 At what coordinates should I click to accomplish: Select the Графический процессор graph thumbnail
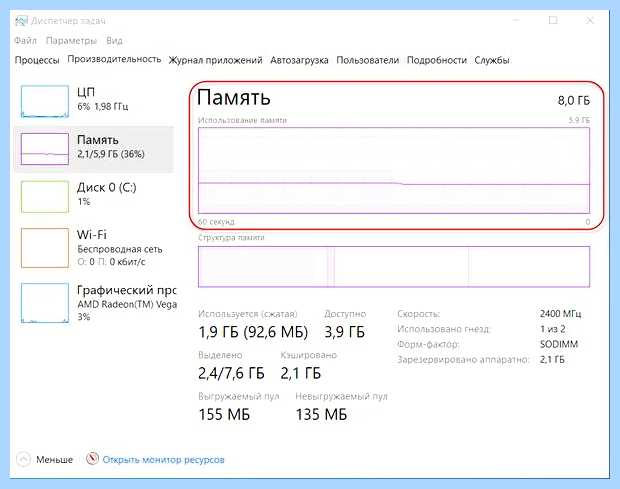coord(45,303)
